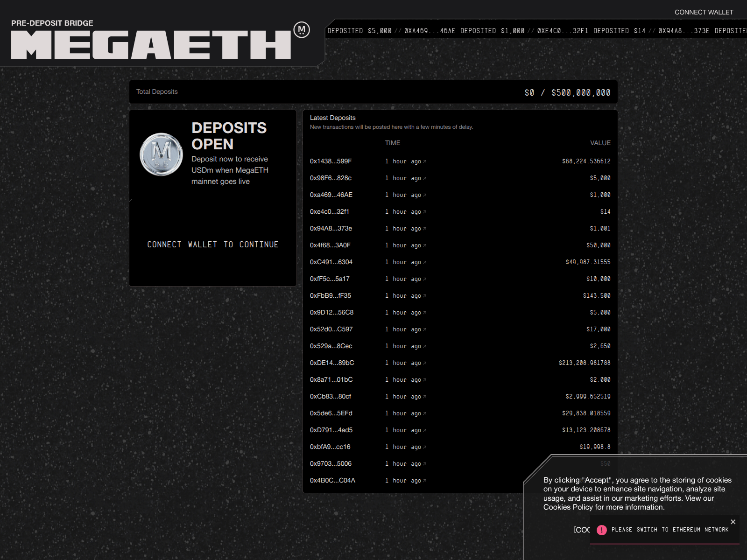Image resolution: width=747 pixels, height=560 pixels.
Task: Click the $2,999.652519 deposit value
Action: coord(588,397)
